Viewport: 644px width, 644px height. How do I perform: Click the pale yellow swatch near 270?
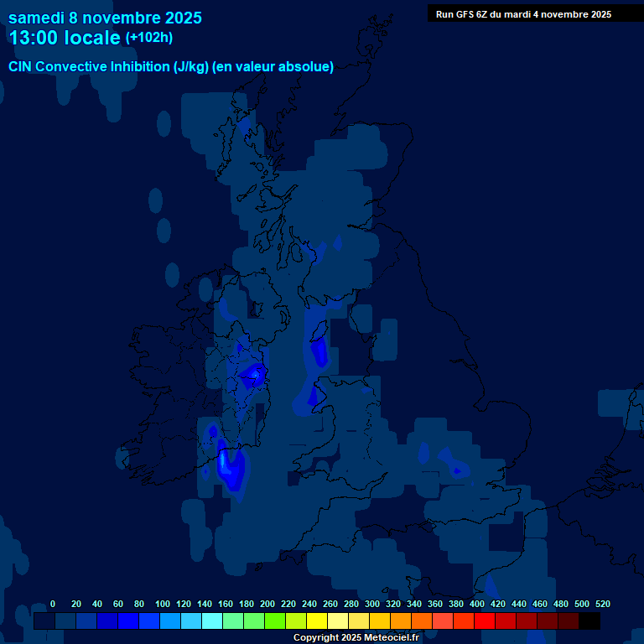pos(338,621)
